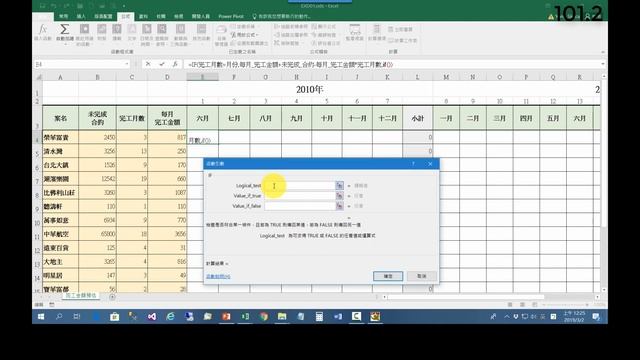Expand the formula bar chevron
Viewport: 640px width, 360px height.
click(x=603, y=64)
